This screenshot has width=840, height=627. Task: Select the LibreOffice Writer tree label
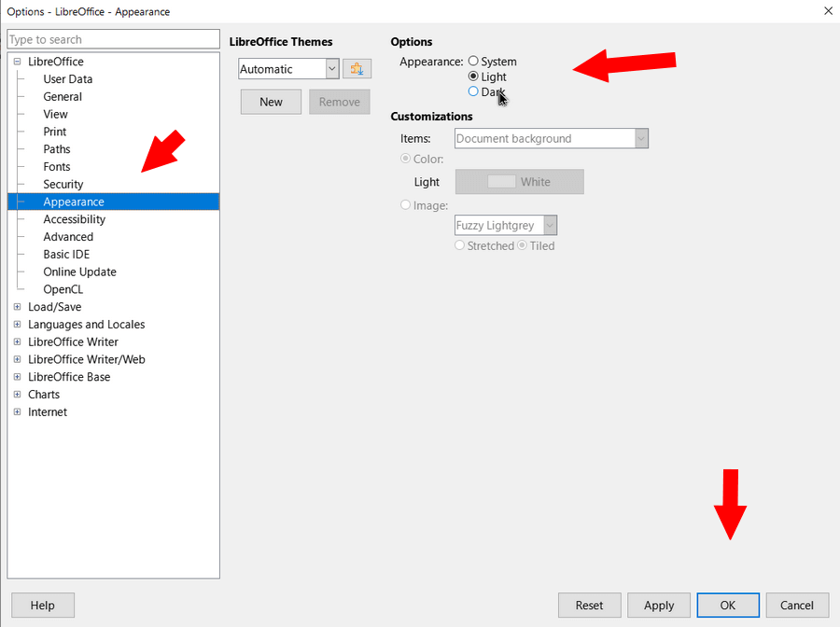[x=73, y=341]
